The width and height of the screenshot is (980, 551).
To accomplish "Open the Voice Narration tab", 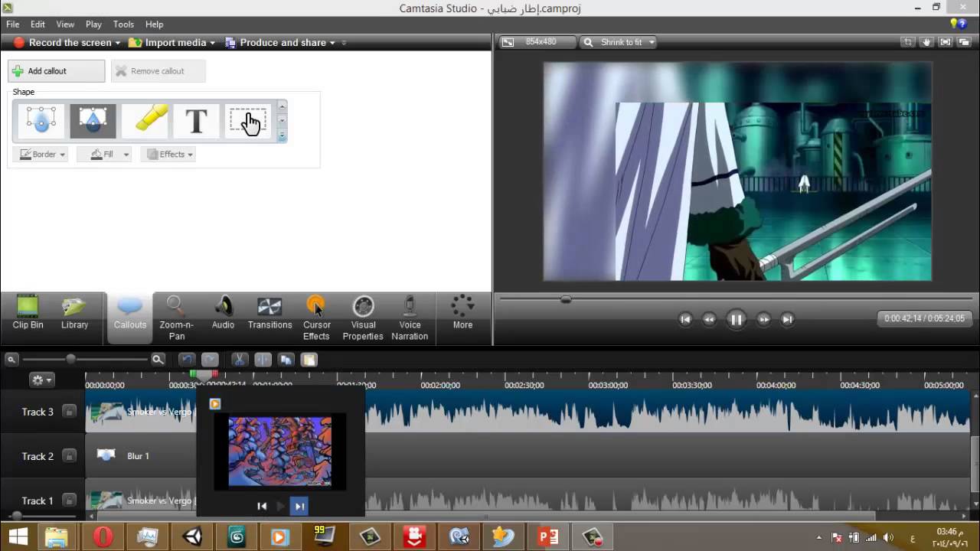I will tap(410, 318).
